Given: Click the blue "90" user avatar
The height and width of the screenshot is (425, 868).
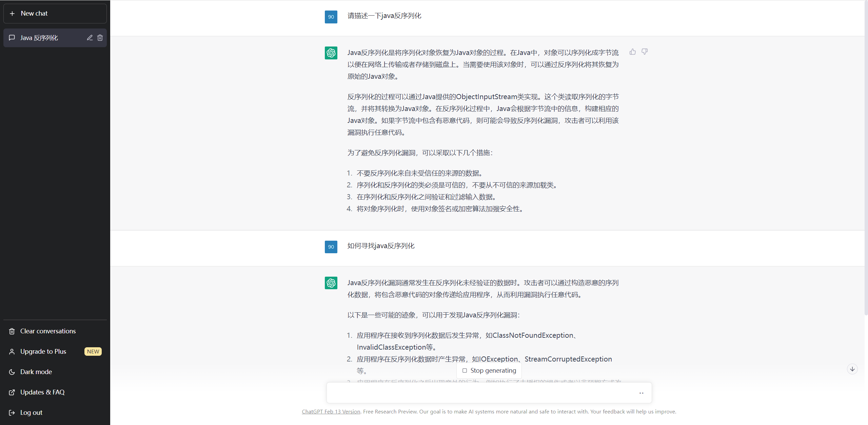Looking at the screenshot, I should click(331, 17).
